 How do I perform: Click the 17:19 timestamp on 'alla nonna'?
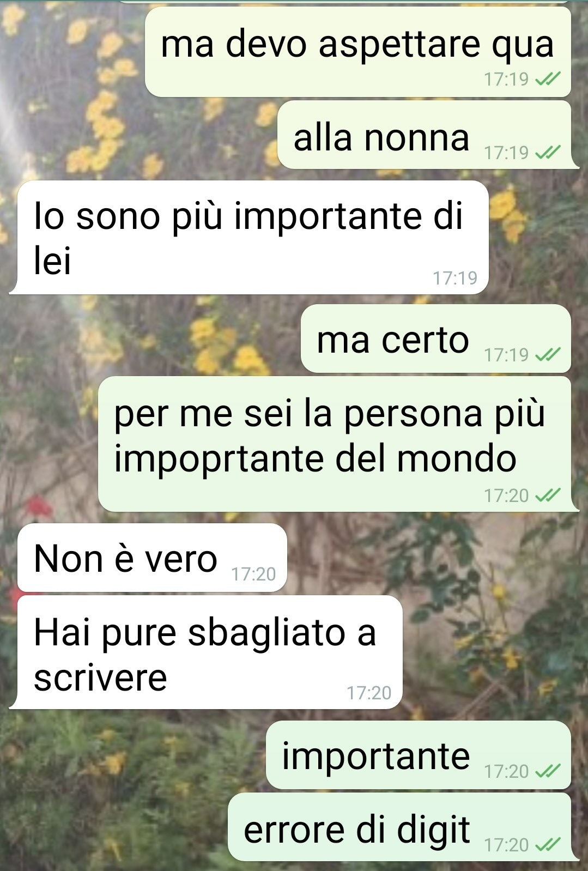[x=506, y=153]
